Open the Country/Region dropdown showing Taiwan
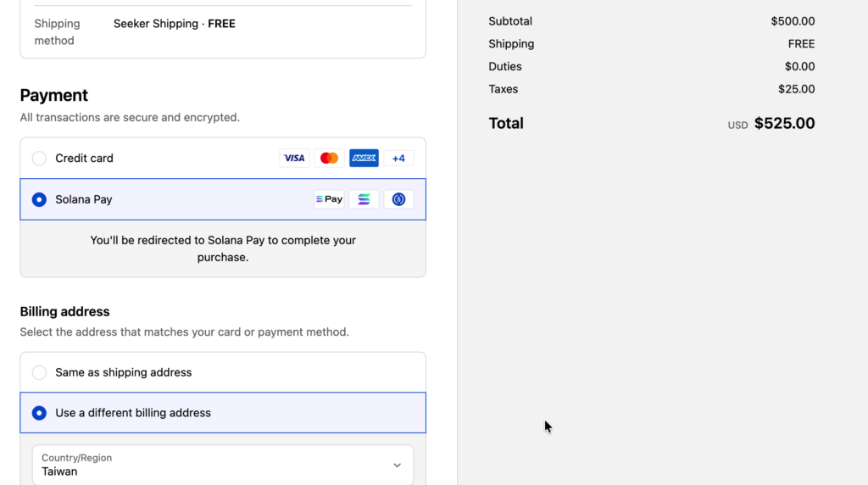The height and width of the screenshot is (485, 868). click(x=222, y=465)
